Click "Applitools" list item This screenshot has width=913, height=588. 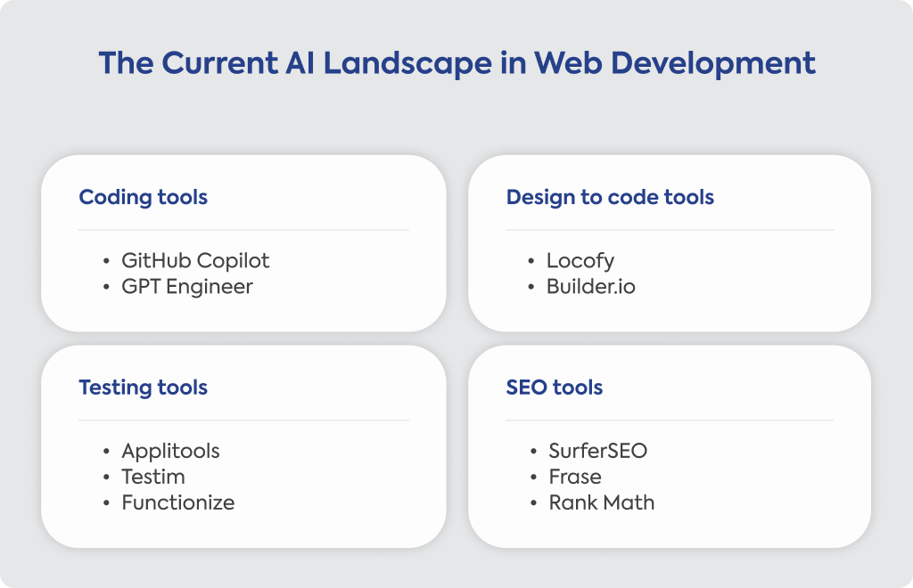170,452
